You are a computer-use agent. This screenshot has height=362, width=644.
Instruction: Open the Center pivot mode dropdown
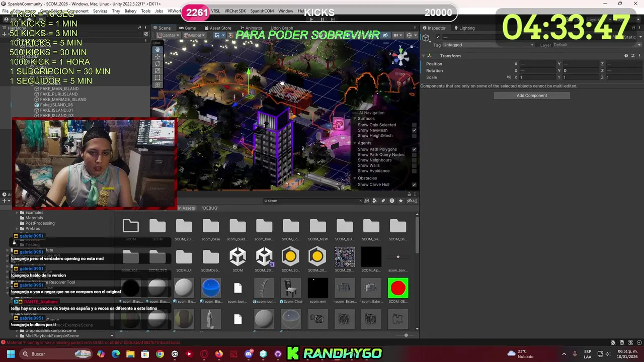(168, 35)
